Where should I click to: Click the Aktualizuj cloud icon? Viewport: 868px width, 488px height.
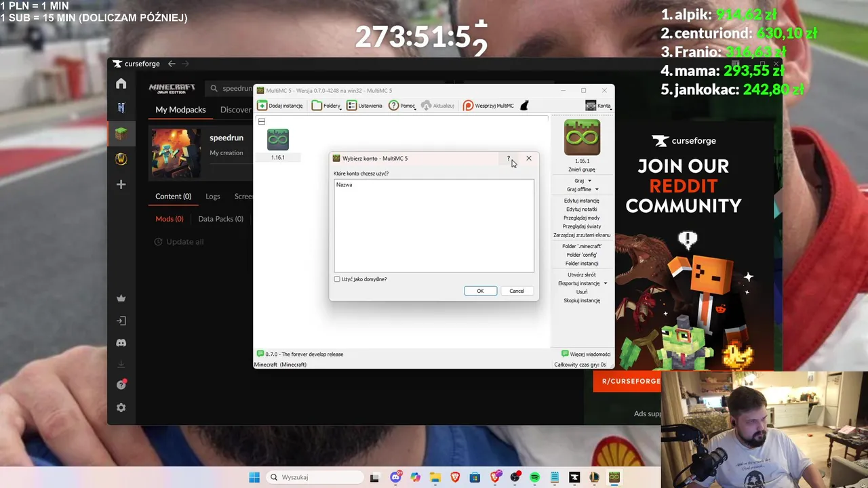click(426, 106)
